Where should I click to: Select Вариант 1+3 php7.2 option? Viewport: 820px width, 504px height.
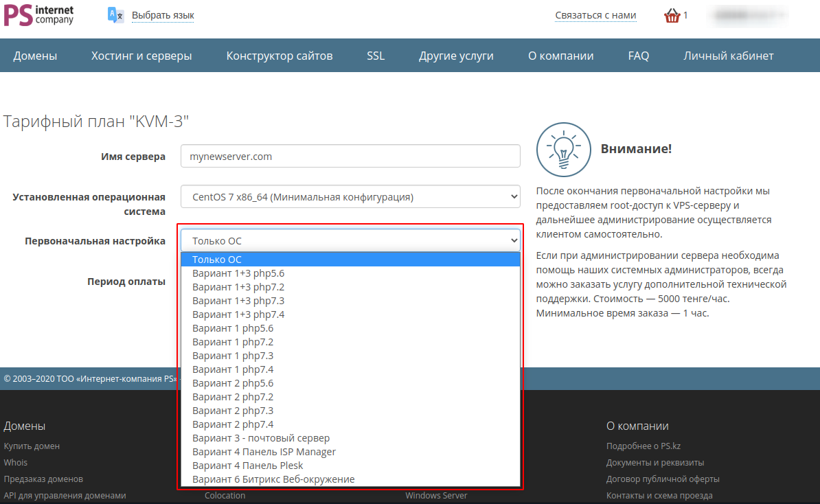350,287
